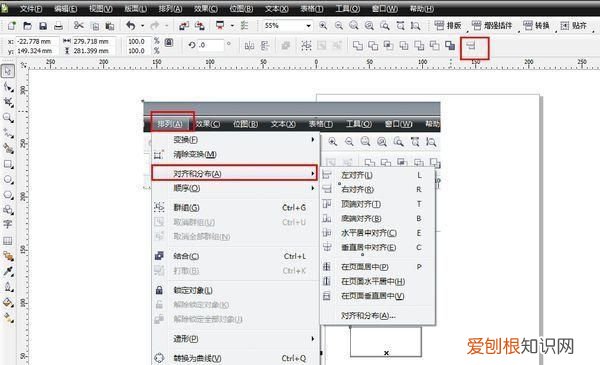This screenshot has height=365, width=600.
Task: Choose 群组(G) menu entry
Action: point(235,208)
